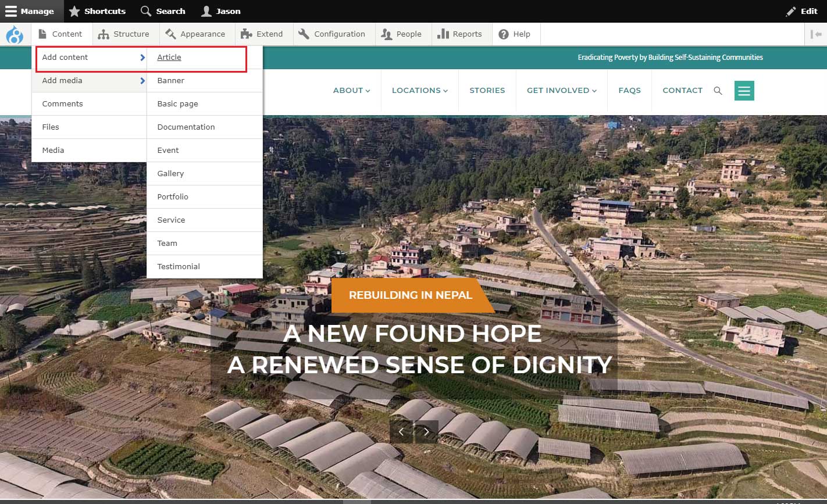827x504 pixels.
Task: Expand the GET INVOLVED navigation dropdown
Action: coord(562,91)
